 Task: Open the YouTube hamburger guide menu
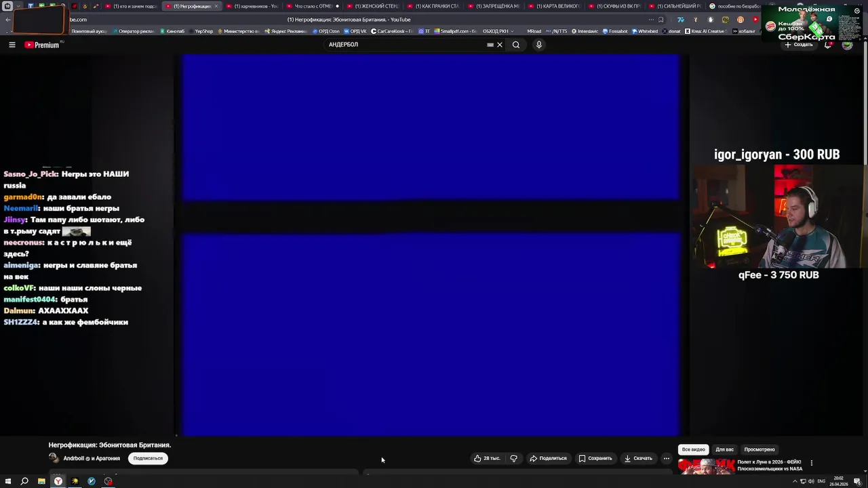click(x=12, y=45)
